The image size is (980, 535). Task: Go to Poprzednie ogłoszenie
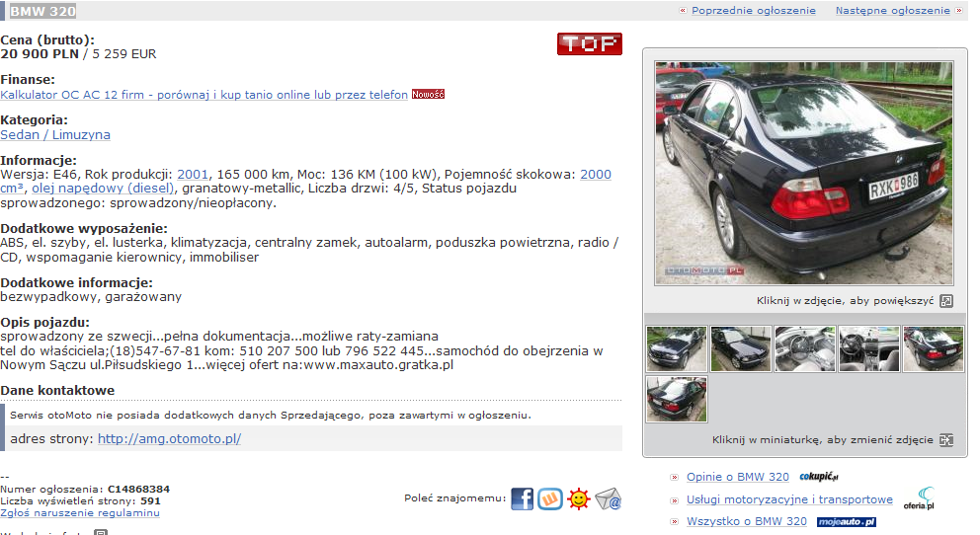coord(754,11)
